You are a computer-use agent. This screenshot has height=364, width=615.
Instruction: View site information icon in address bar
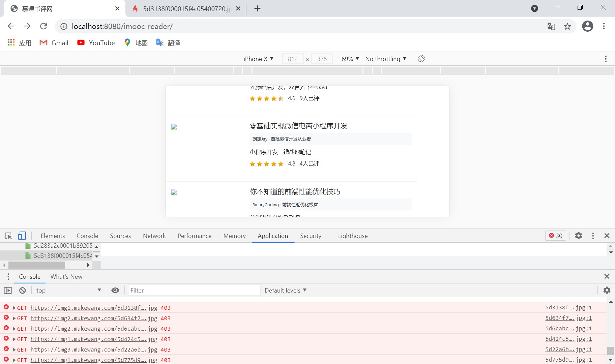pos(64,26)
